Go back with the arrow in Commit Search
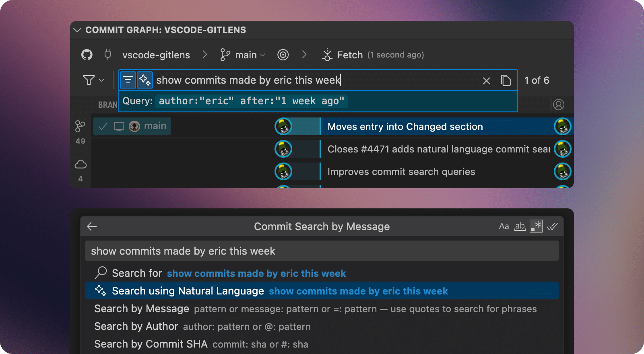This screenshot has width=644, height=354. (92, 226)
